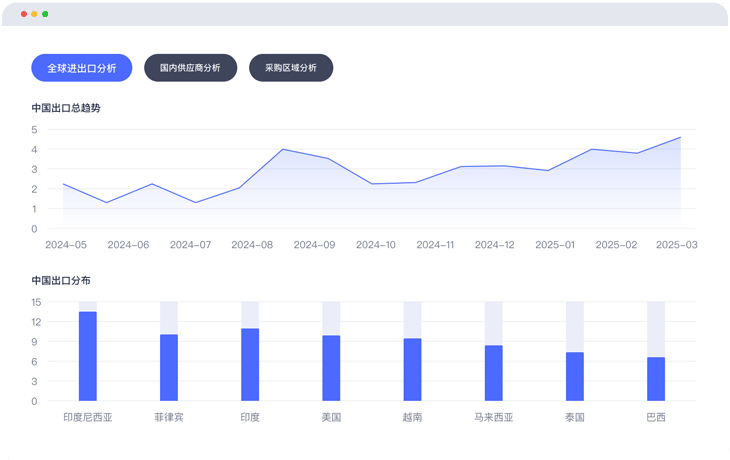This screenshot has height=460, width=730.
Task: Click the trend line start point at 2024-05
Action: 63,184
